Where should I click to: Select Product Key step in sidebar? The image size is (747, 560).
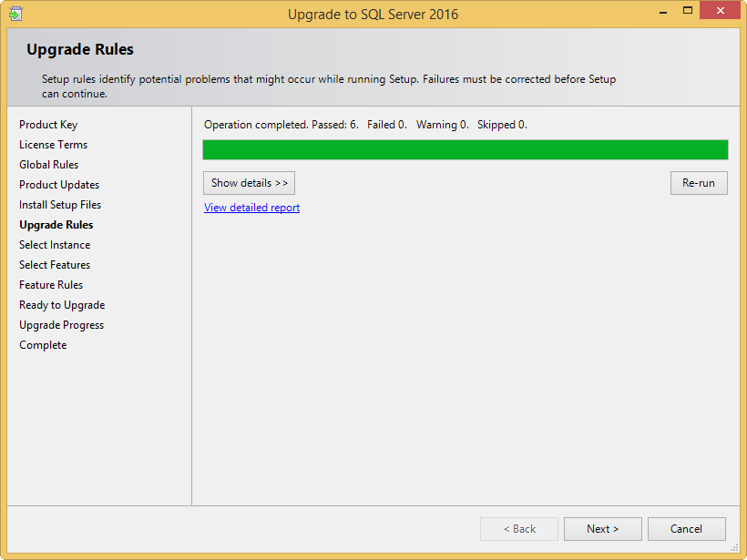(48, 125)
